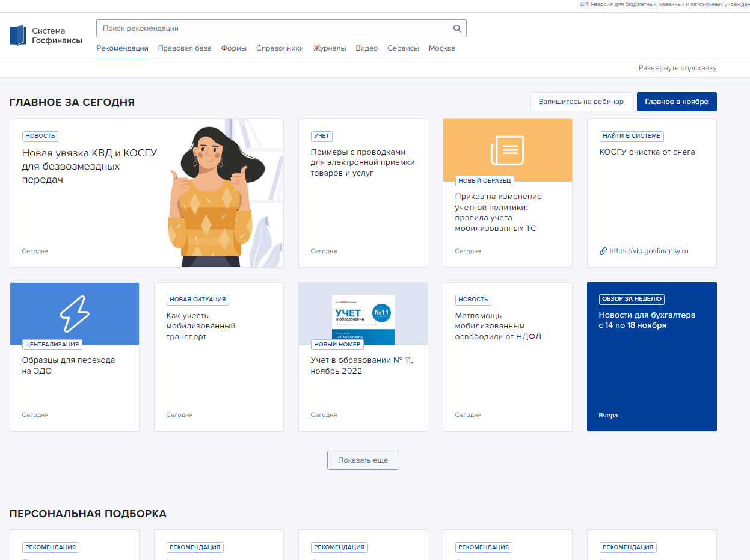750x560 pixels.
Task: Go to the Журналы section
Action: click(330, 48)
